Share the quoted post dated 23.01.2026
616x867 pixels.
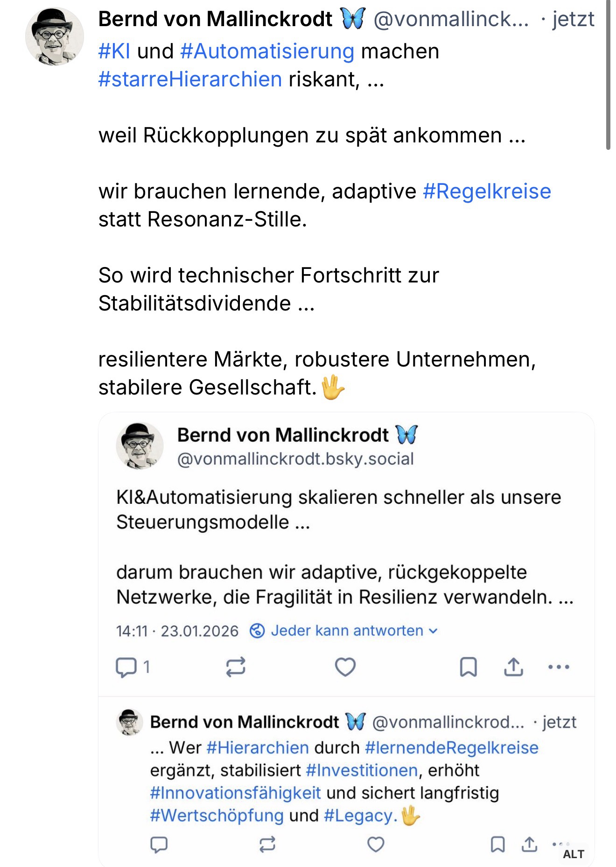513,667
